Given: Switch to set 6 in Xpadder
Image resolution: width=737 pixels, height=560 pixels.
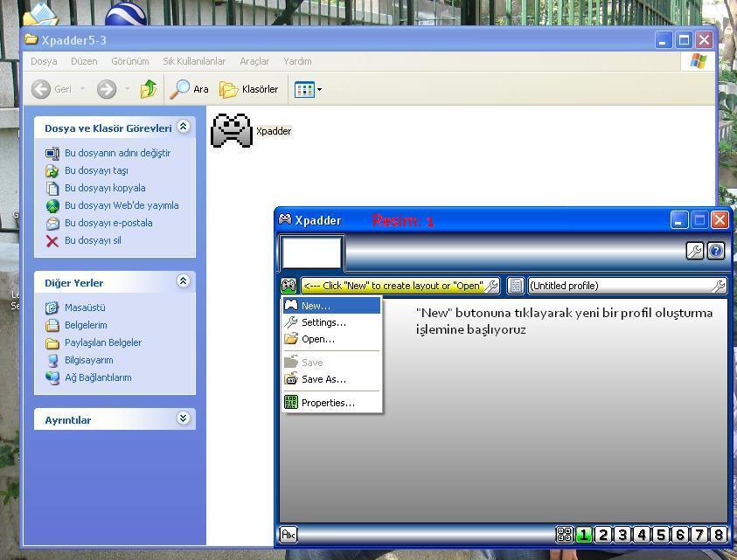Looking at the screenshot, I should [x=680, y=534].
